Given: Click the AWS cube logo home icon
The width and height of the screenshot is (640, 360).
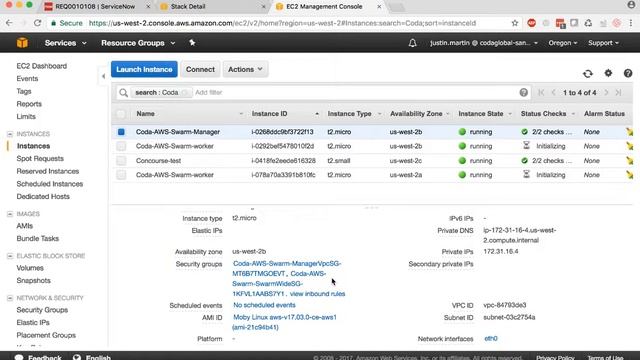Looking at the screenshot, I should coord(22,42).
